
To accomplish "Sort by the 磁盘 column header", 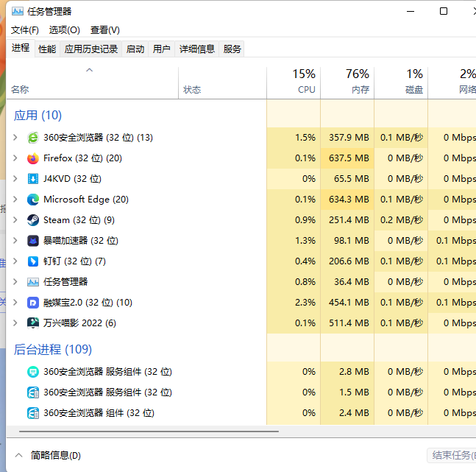I will click(401, 83).
